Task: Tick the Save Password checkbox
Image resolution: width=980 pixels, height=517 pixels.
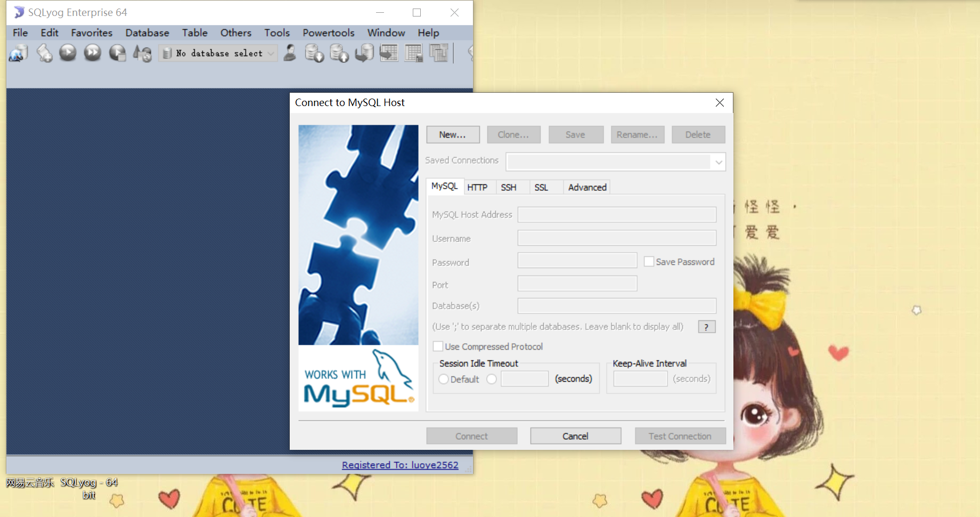Action: pyautogui.click(x=649, y=262)
